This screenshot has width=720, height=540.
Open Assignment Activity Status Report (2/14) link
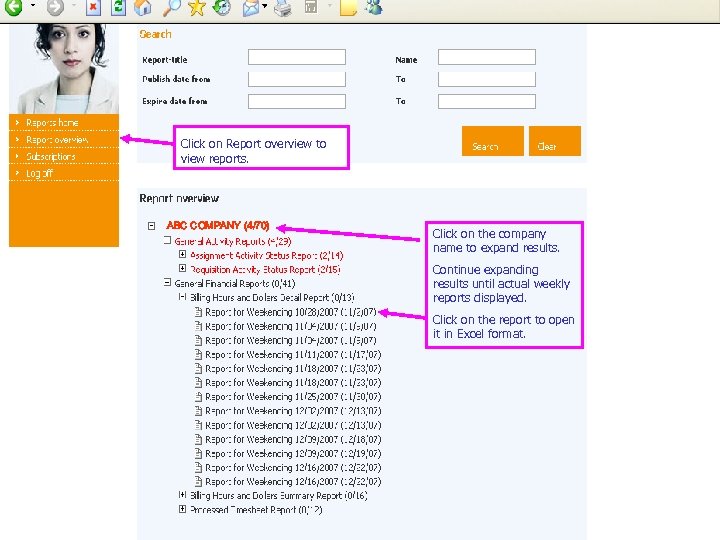(267, 256)
